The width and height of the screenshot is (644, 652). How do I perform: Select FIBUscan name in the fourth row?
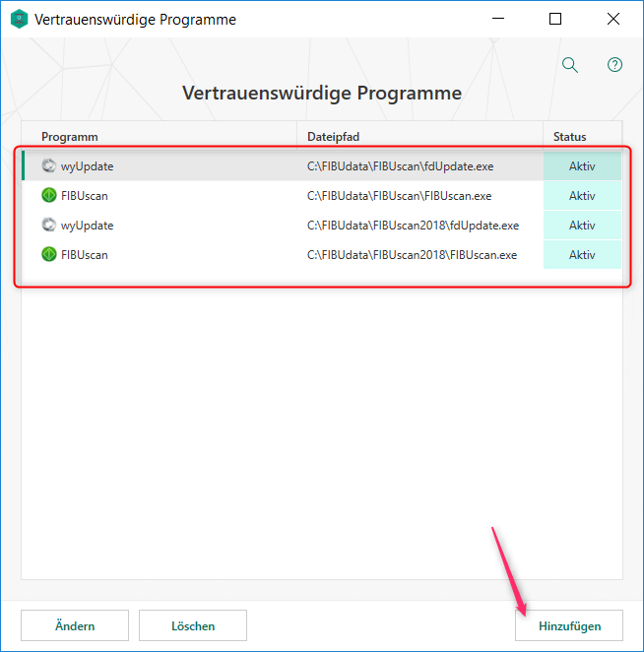85,255
